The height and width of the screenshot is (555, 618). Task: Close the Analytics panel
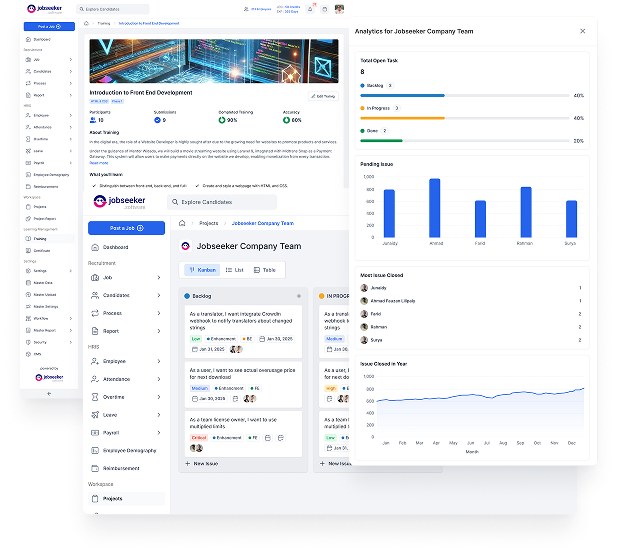[x=583, y=31]
